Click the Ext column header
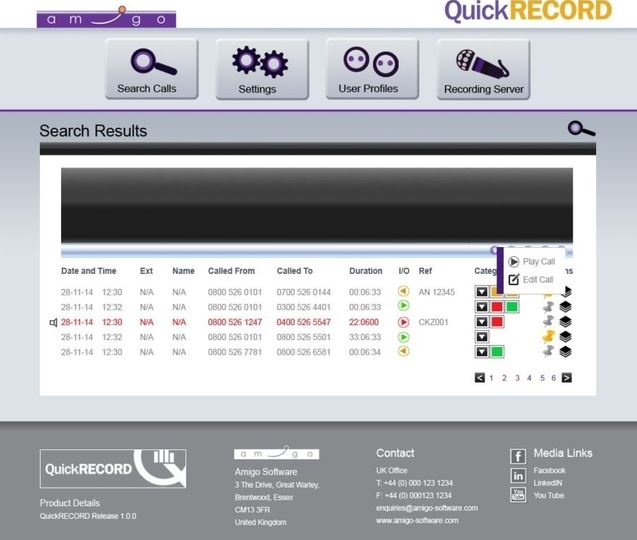Screen dimensions: 637x540 146,271
